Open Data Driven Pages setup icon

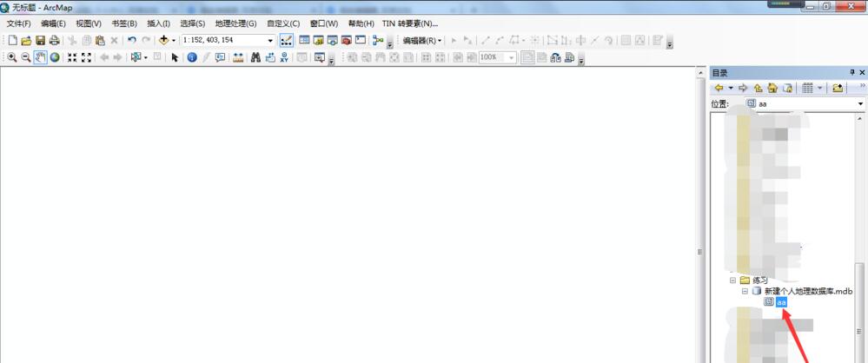click(570, 57)
